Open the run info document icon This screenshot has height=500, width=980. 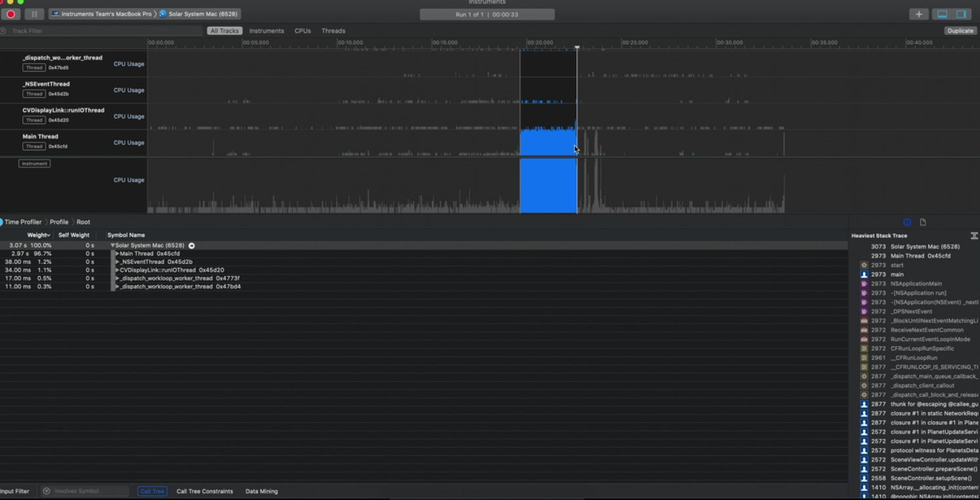pos(922,222)
